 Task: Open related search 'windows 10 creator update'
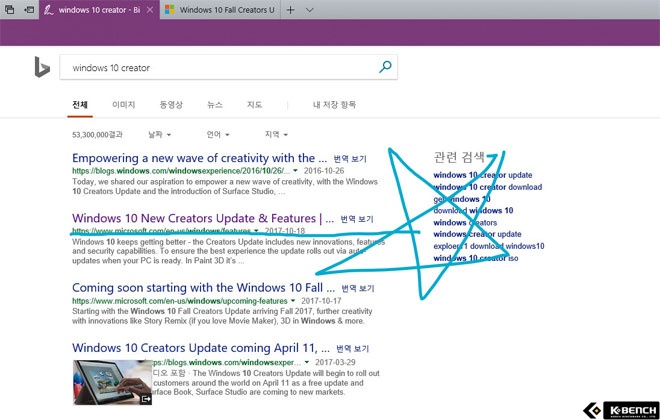(x=483, y=175)
